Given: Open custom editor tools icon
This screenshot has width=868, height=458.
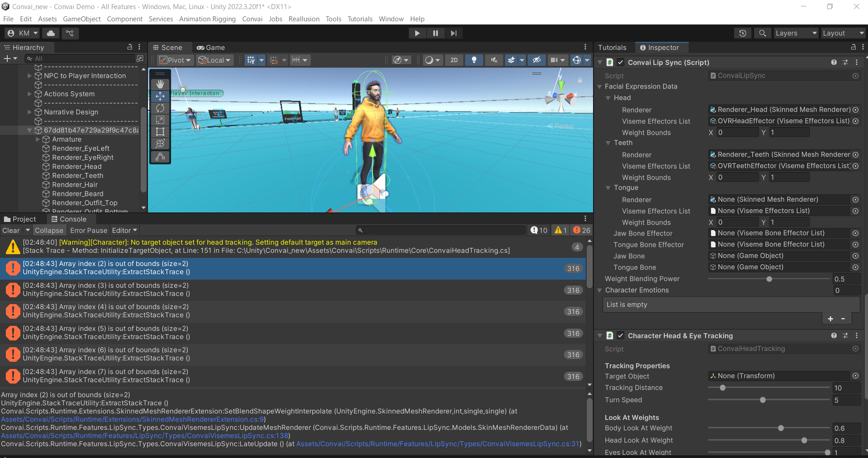Looking at the screenshot, I should point(160,157).
